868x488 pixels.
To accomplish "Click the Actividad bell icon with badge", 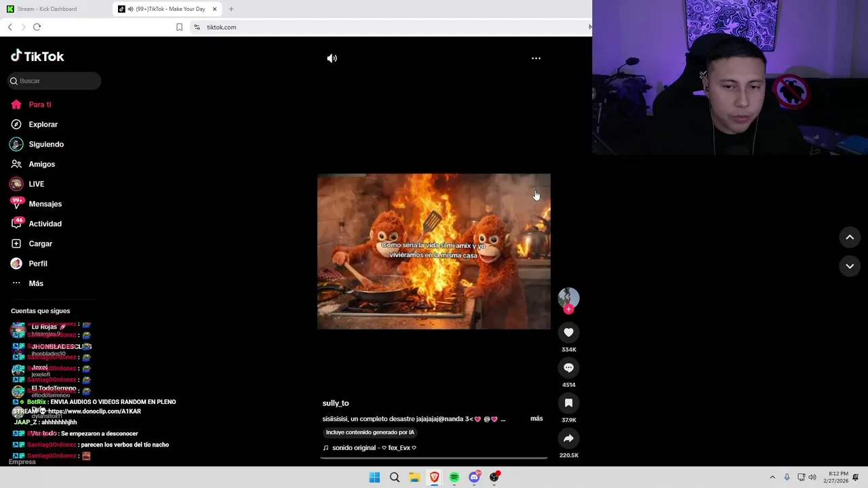I will 16,223.
